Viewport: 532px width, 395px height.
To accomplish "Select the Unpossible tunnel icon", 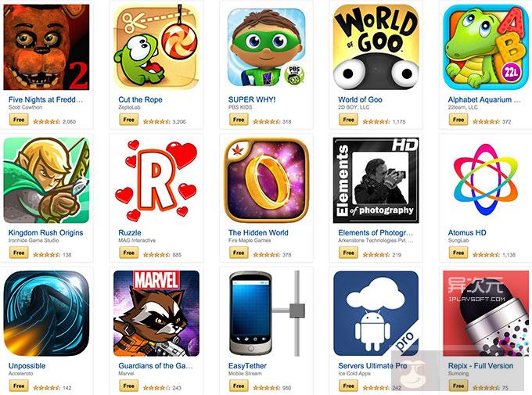I will click(x=46, y=313).
